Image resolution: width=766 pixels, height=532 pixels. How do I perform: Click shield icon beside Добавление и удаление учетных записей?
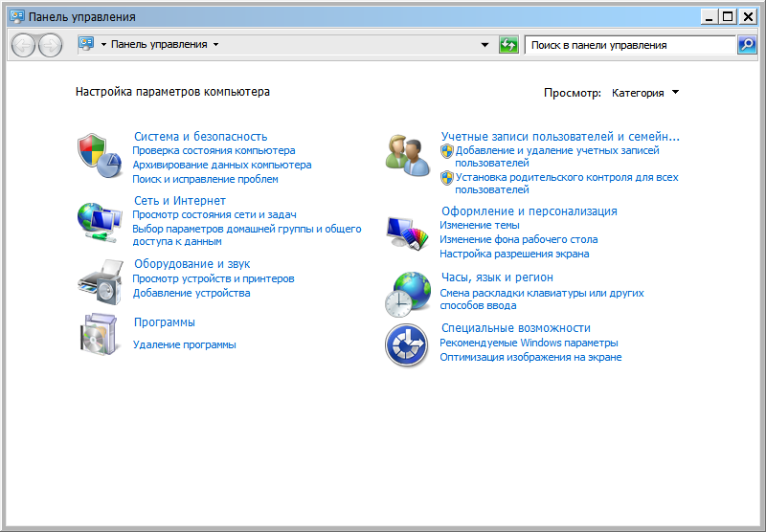pyautogui.click(x=446, y=151)
